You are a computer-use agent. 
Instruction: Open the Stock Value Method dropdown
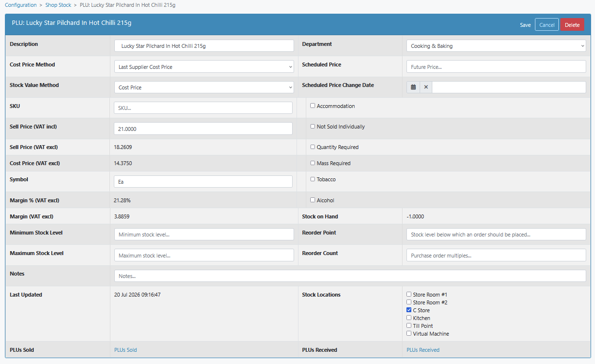pyautogui.click(x=204, y=87)
